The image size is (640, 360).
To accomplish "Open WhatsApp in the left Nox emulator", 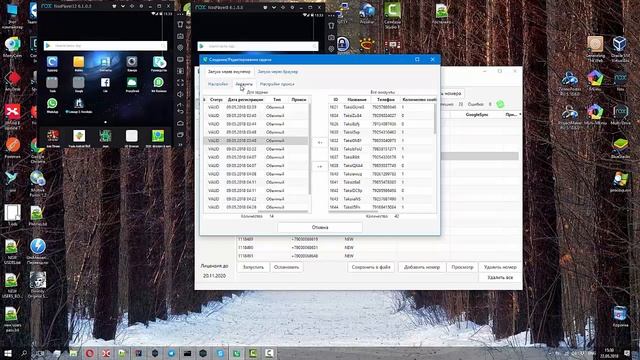I will pyautogui.click(x=52, y=104).
